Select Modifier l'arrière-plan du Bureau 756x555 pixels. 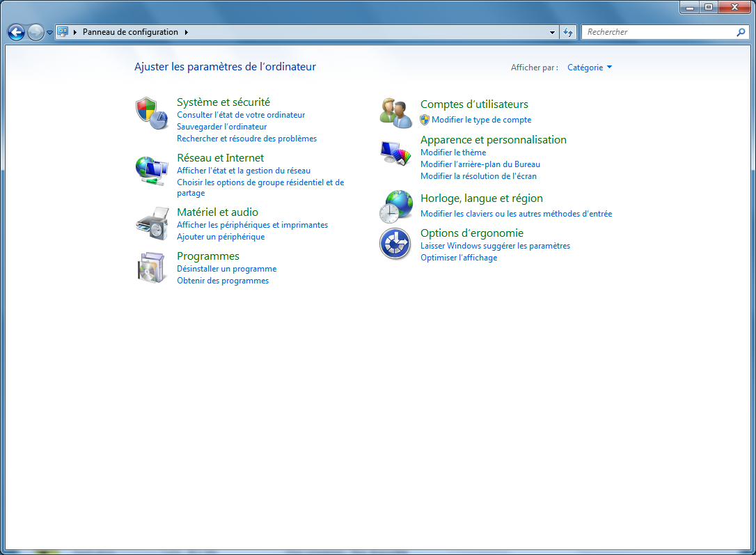tap(480, 164)
